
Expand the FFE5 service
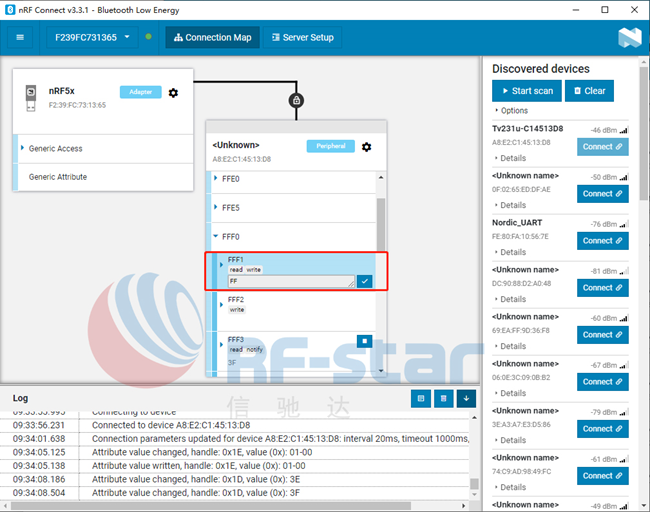216,207
